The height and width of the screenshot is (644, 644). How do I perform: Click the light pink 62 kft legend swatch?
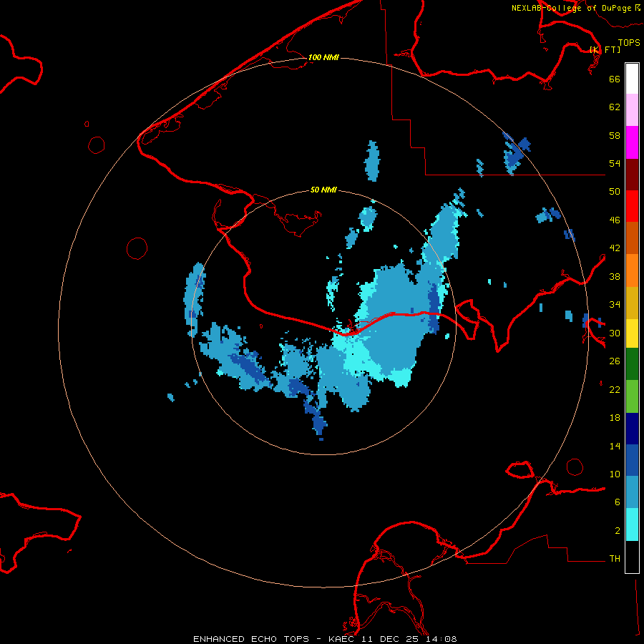coord(632,110)
